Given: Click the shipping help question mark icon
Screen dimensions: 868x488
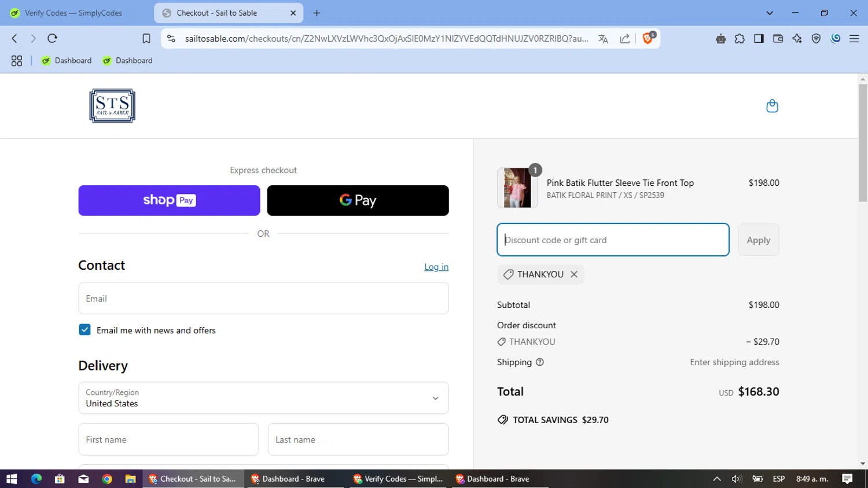Looking at the screenshot, I should click(x=540, y=362).
